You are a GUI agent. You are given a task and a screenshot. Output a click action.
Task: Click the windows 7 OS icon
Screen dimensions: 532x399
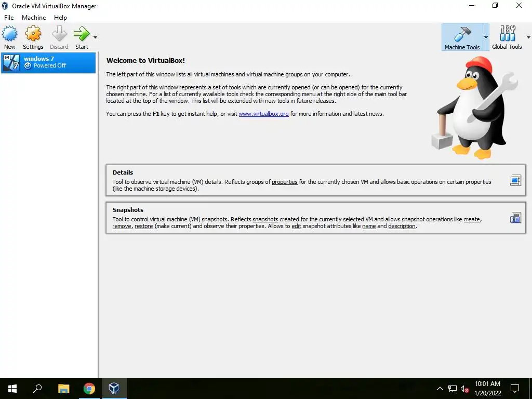11,62
